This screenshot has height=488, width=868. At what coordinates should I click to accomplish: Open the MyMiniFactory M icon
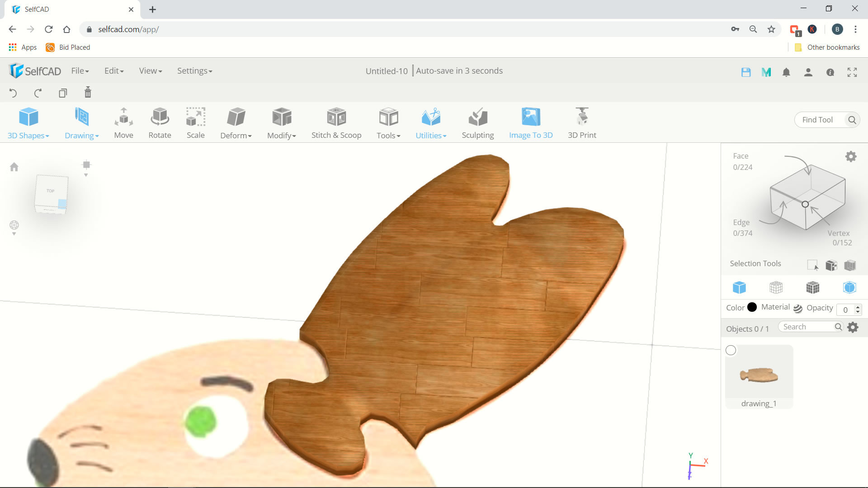pos(766,72)
